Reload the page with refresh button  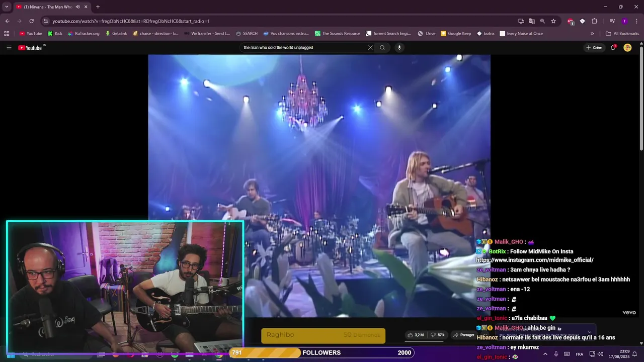(x=31, y=21)
